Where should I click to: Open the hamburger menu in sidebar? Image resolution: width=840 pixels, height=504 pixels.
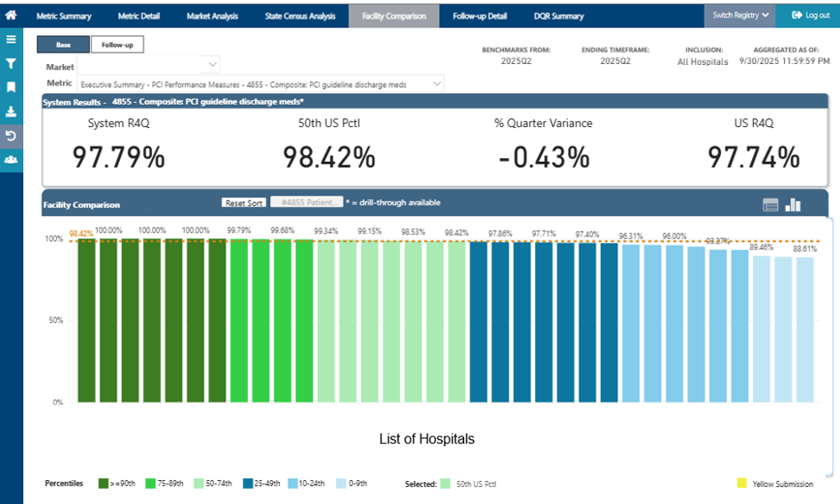click(11, 40)
